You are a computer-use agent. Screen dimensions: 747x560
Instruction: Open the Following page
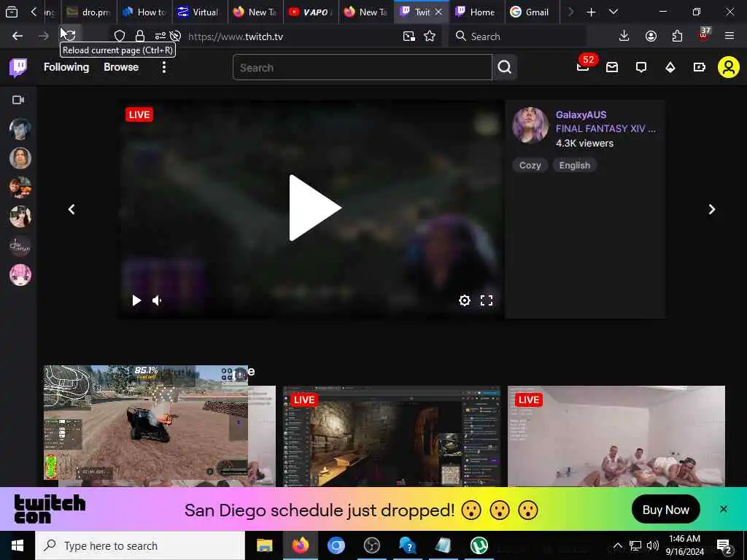[66, 67]
